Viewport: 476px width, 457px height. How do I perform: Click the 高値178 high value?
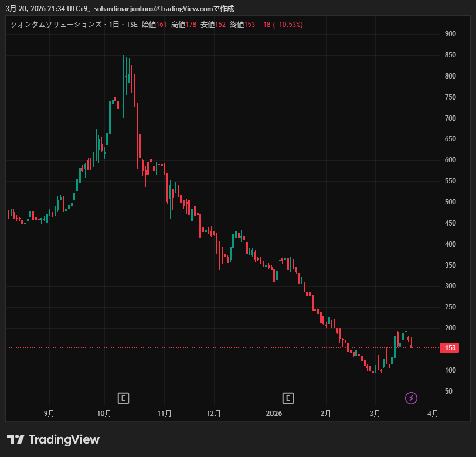pos(183,25)
